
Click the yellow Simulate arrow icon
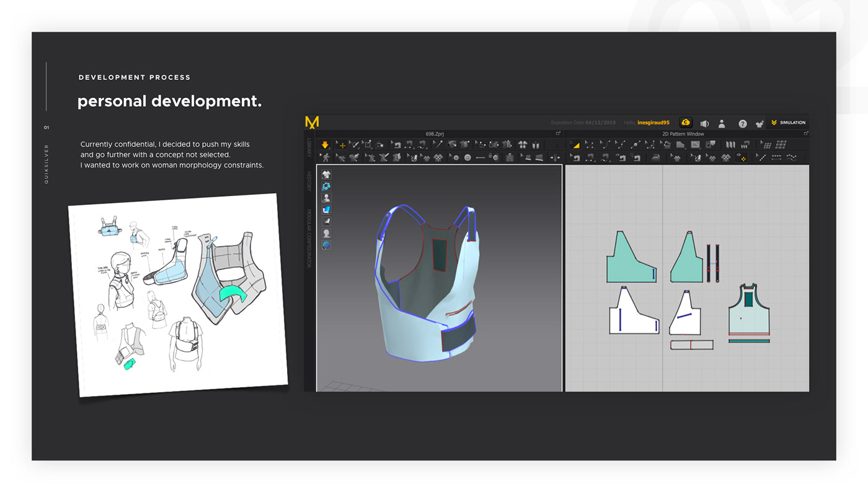click(325, 145)
